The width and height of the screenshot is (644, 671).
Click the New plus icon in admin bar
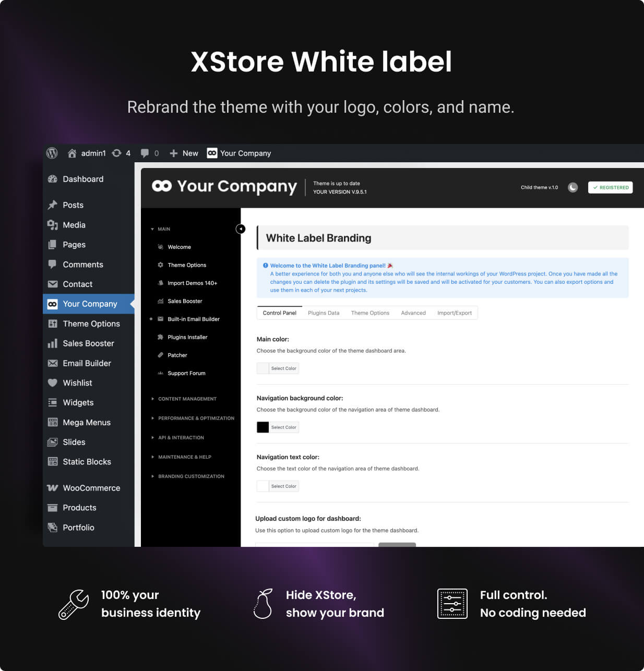pyautogui.click(x=174, y=153)
